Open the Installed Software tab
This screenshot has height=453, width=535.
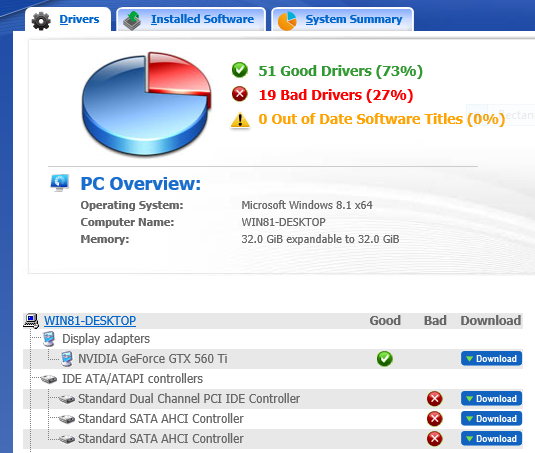tap(191, 19)
